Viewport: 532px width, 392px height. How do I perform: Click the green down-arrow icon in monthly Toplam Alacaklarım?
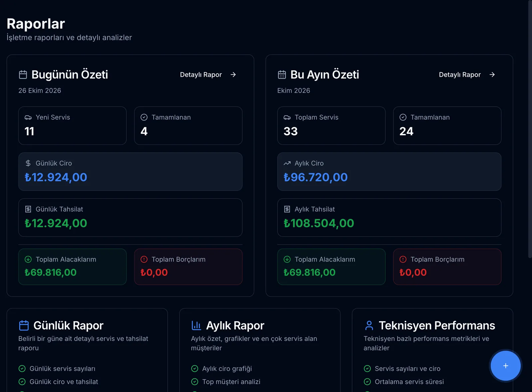click(287, 259)
